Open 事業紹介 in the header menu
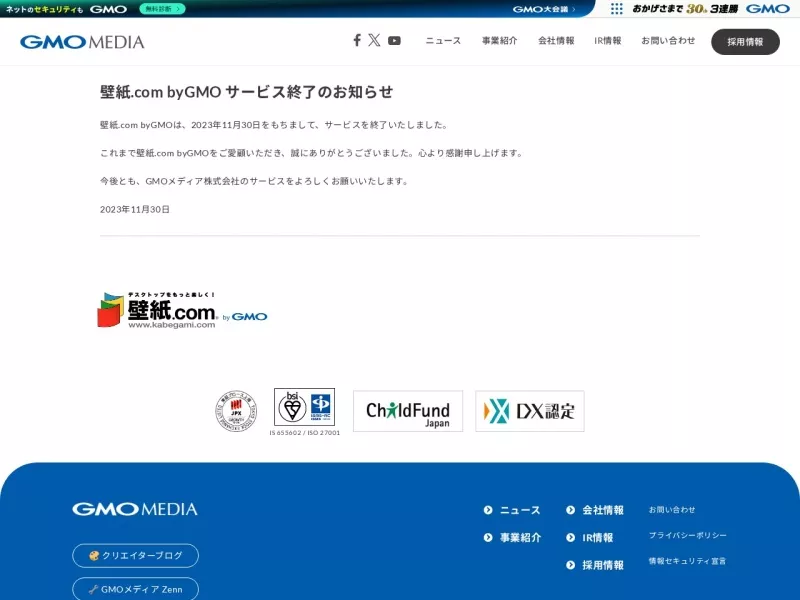Image resolution: width=800 pixels, height=600 pixels. coord(499,41)
